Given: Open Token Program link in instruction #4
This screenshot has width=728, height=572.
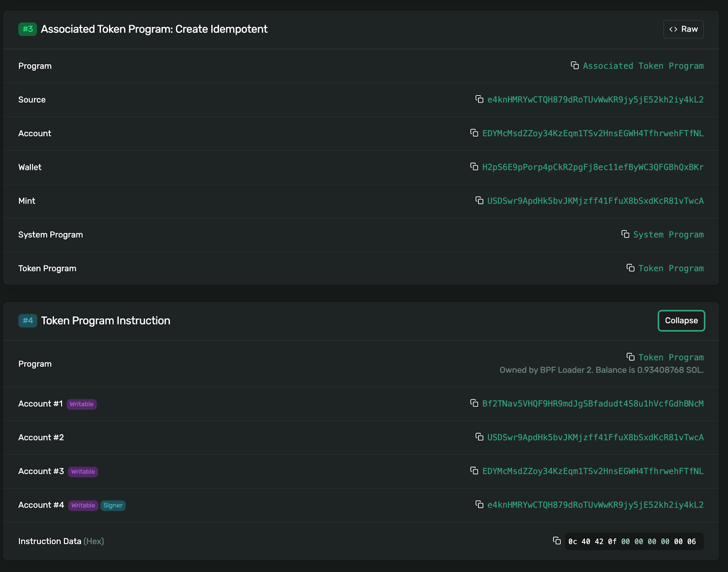Looking at the screenshot, I should (671, 357).
